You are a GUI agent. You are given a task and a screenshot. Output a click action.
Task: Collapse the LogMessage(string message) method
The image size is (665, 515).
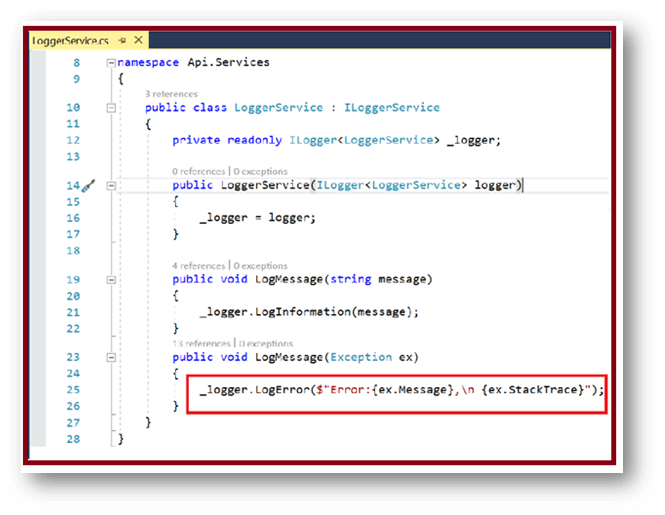(111, 280)
